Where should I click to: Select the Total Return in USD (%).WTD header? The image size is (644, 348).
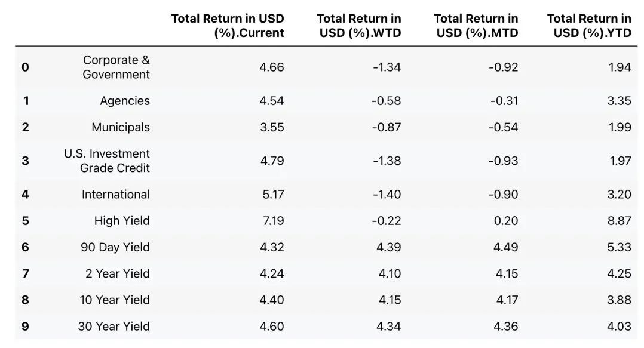[x=358, y=26]
